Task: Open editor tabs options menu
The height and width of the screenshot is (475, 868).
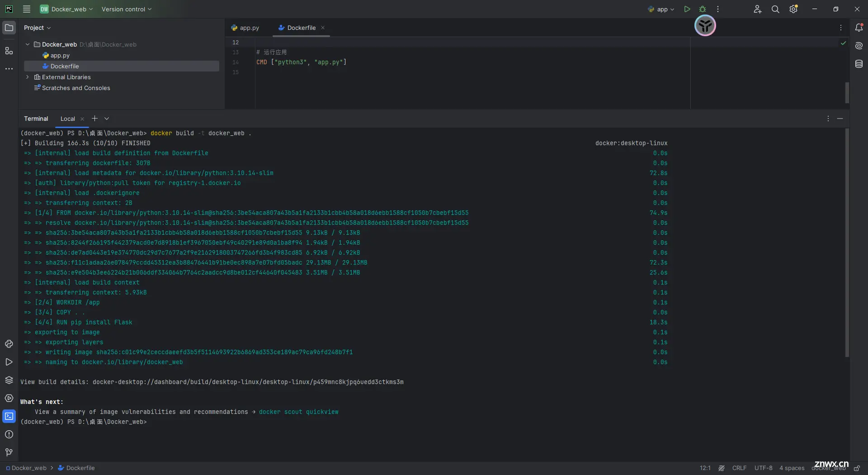Action: point(841,28)
